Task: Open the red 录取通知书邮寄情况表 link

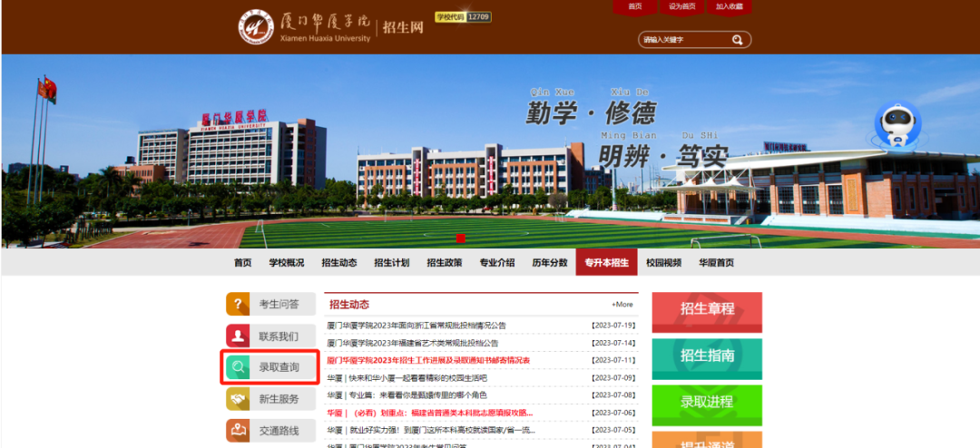Action: (428, 360)
